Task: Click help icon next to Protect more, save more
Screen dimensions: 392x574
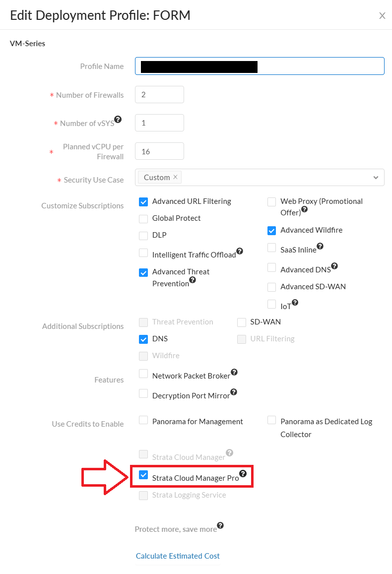Action: [220, 525]
